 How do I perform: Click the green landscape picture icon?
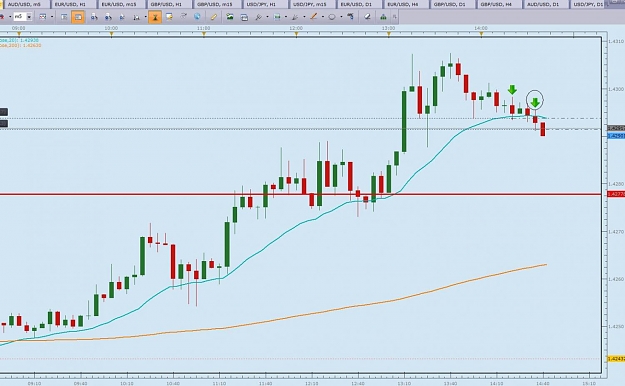click(230, 17)
